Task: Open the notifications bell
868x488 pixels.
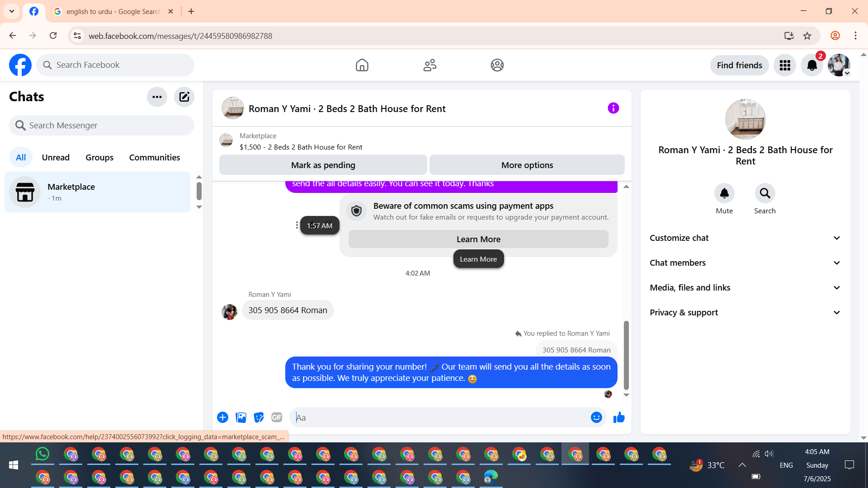Action: pos(812,66)
